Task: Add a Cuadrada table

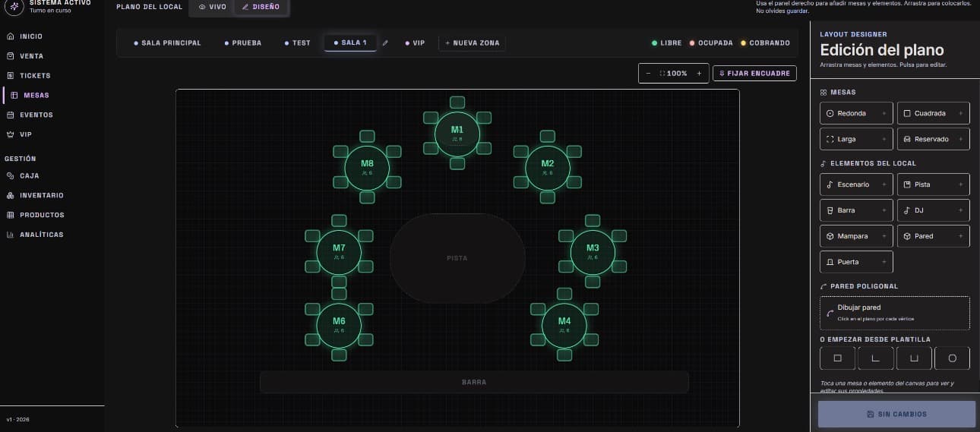Action: pyautogui.click(x=934, y=113)
